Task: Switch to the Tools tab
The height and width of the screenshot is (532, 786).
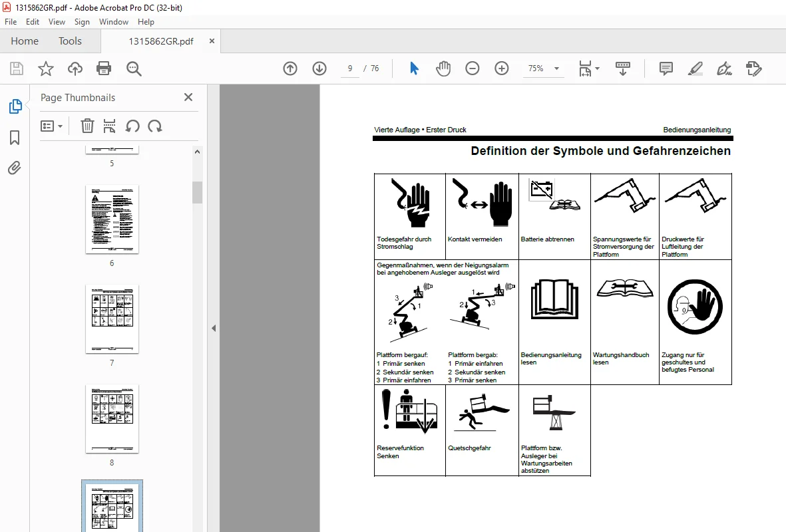Action: (x=70, y=41)
